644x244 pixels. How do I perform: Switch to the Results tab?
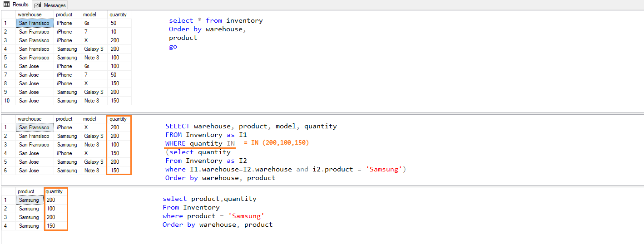coord(16,5)
